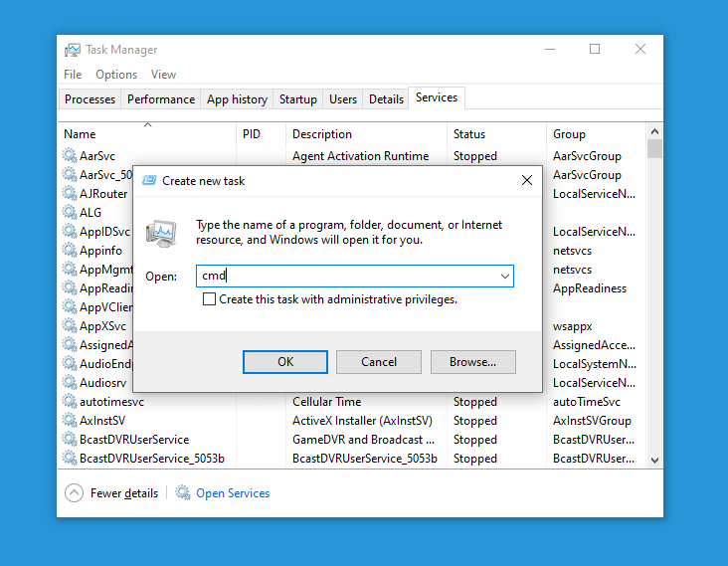Open Services link at the bottom
Screen dimensions: 728x566
(x=233, y=493)
